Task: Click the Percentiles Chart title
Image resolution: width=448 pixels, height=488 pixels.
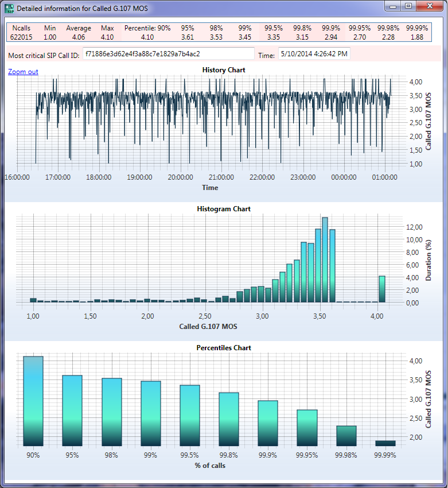Action: click(224, 348)
